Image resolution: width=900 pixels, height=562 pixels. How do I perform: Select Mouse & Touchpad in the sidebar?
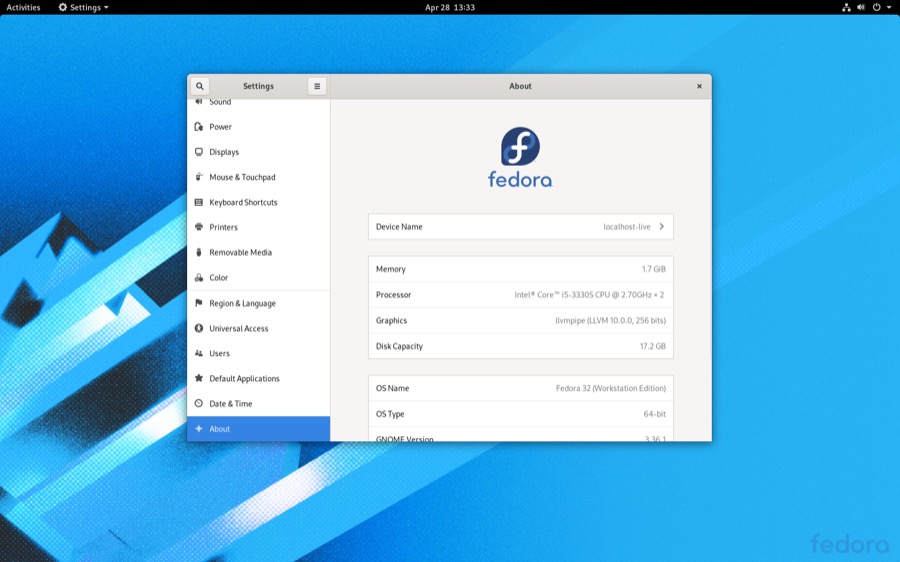click(x=258, y=177)
